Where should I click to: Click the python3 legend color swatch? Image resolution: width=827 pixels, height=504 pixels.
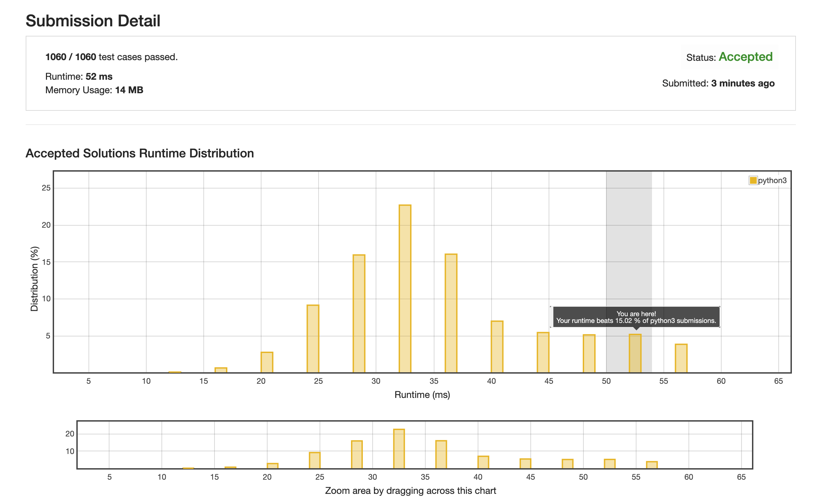tap(753, 180)
